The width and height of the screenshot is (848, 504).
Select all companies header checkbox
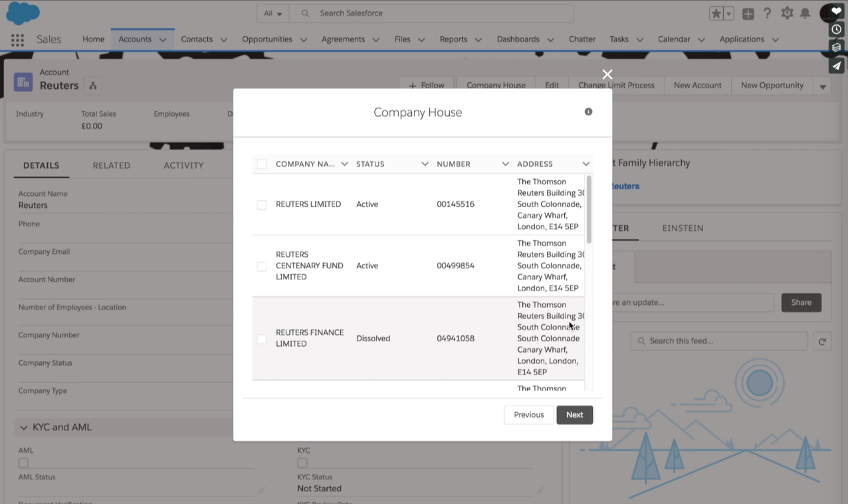click(x=262, y=164)
